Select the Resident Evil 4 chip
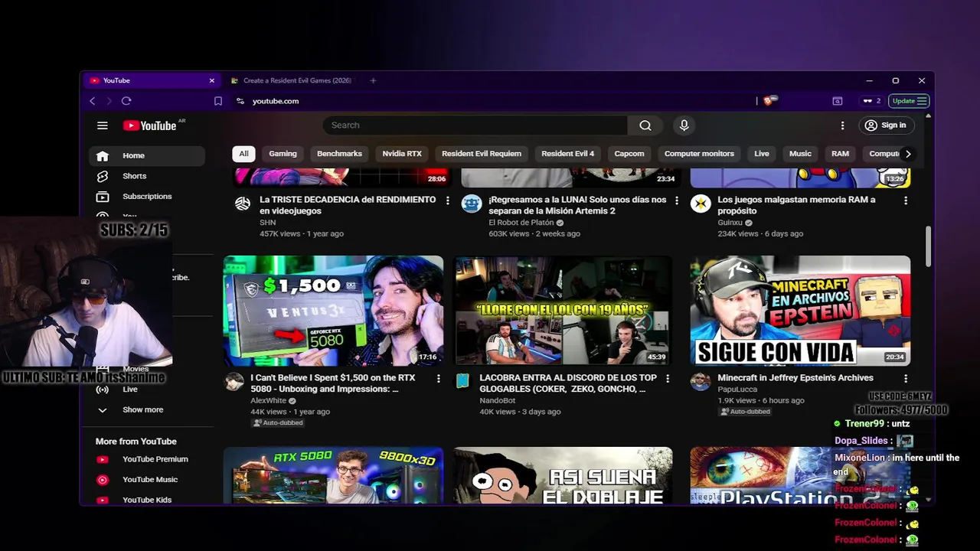 click(x=567, y=154)
